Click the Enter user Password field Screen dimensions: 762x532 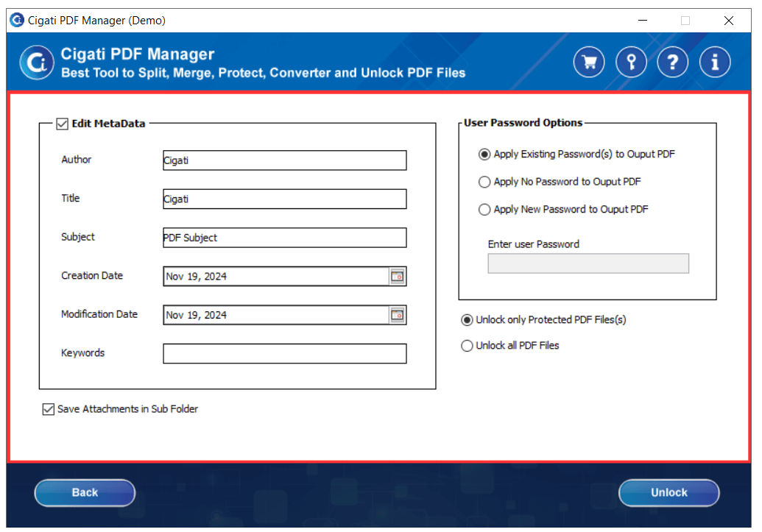588,263
